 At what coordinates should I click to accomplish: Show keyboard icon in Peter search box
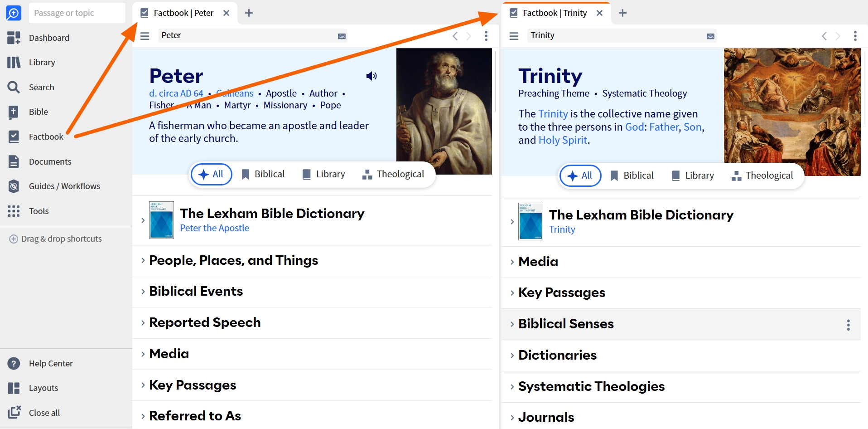coord(342,36)
